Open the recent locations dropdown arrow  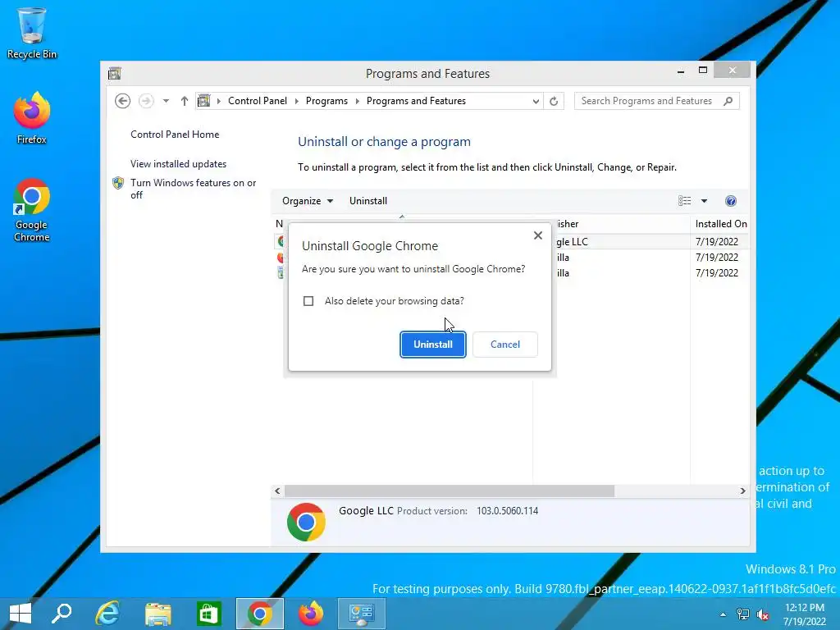coord(166,101)
